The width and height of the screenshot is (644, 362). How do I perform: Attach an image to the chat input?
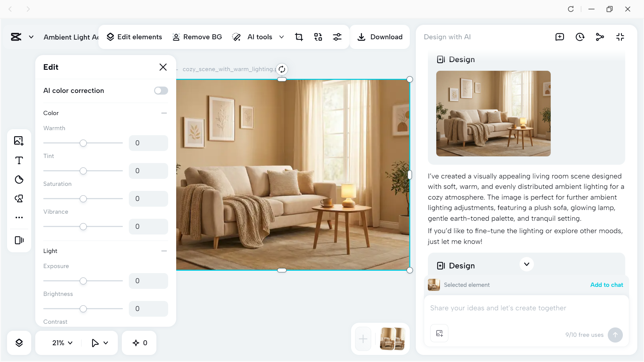pyautogui.click(x=439, y=333)
